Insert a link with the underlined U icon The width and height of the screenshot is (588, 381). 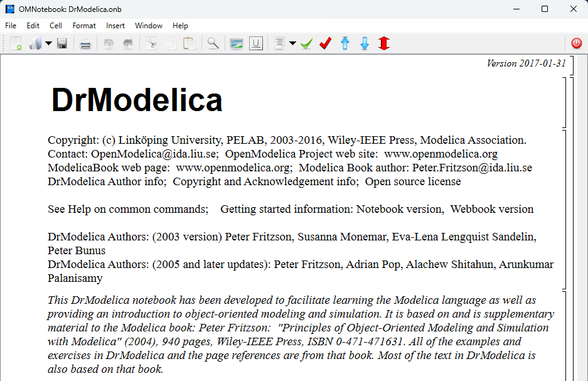coord(256,43)
